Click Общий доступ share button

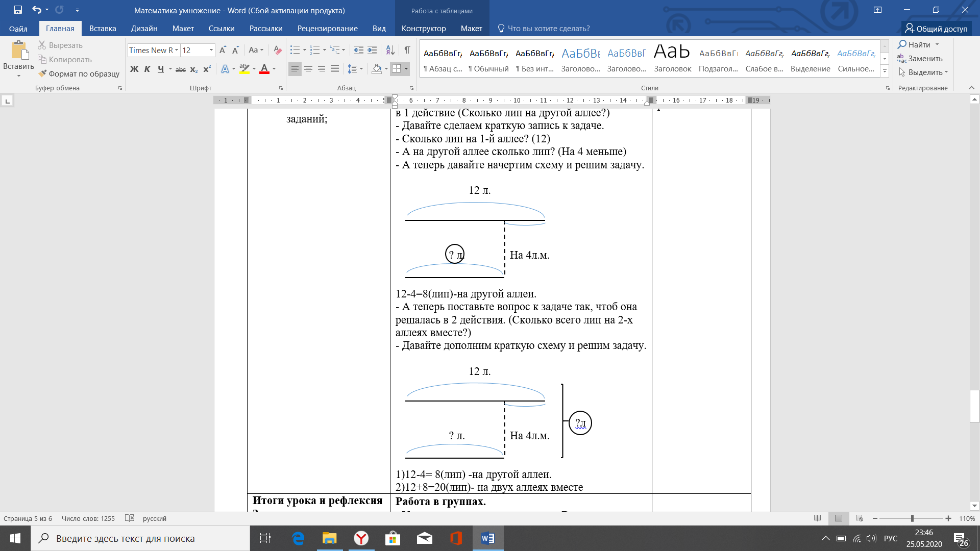tap(936, 29)
